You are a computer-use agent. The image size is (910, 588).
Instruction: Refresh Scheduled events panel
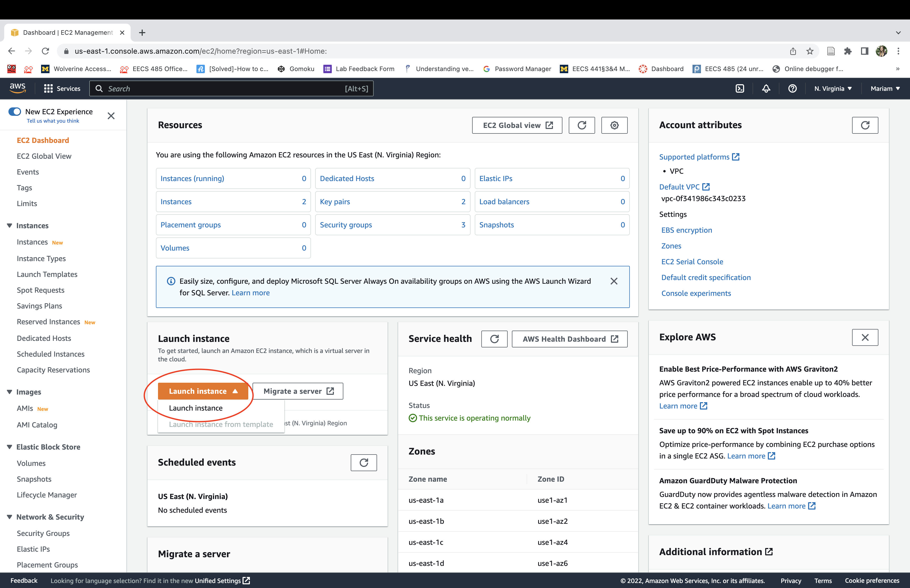tap(364, 463)
